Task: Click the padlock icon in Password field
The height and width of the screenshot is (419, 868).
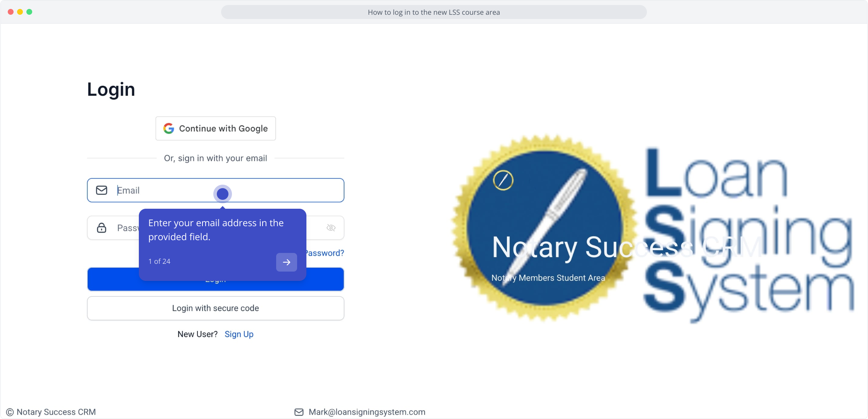Action: click(102, 228)
